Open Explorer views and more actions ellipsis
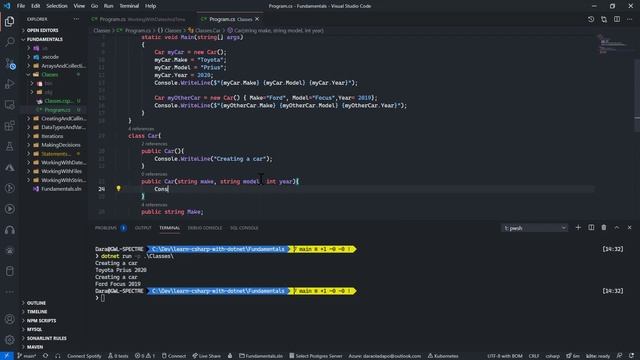 coord(76,19)
